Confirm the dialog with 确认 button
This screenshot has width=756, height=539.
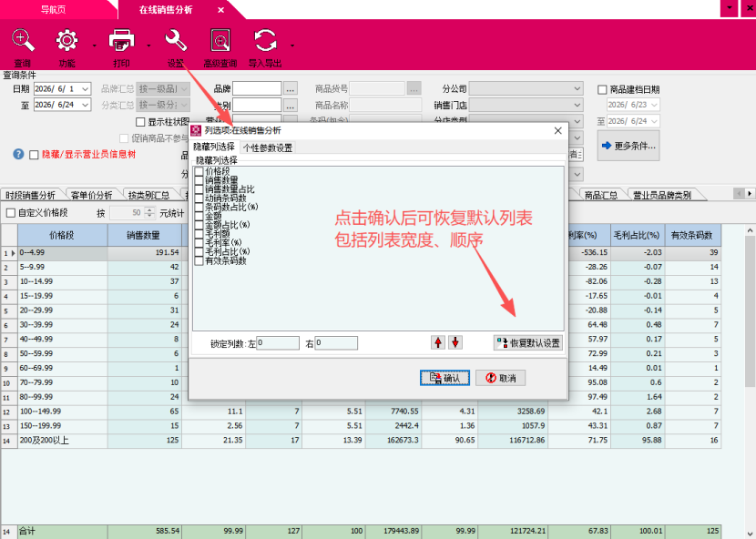coord(444,378)
